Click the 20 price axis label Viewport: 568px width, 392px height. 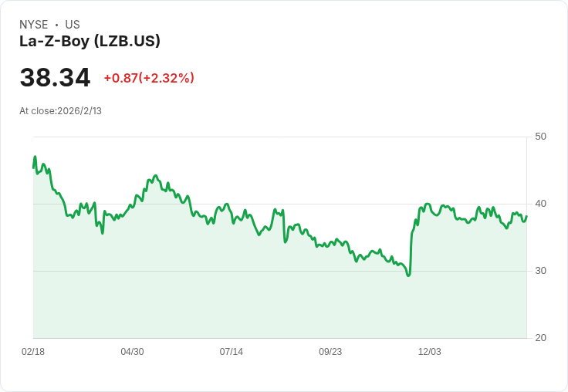click(541, 338)
